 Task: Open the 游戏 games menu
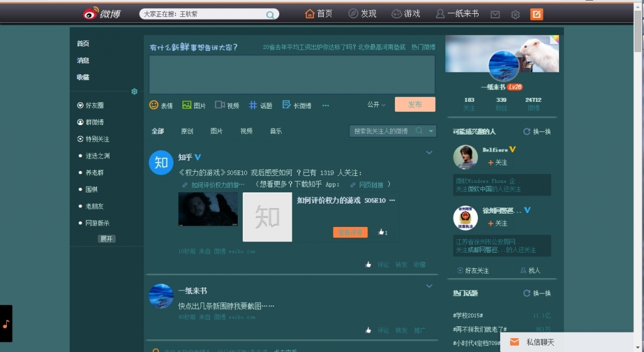coord(406,14)
